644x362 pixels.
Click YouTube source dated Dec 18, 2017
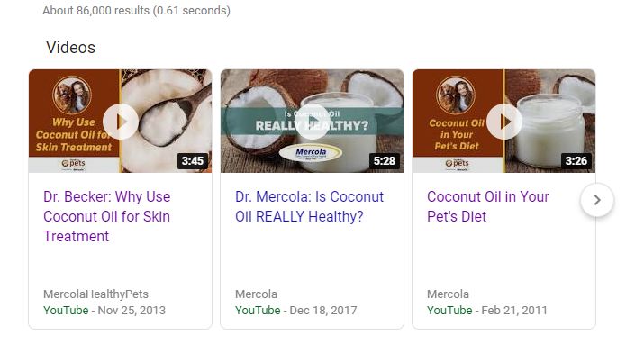(x=258, y=311)
